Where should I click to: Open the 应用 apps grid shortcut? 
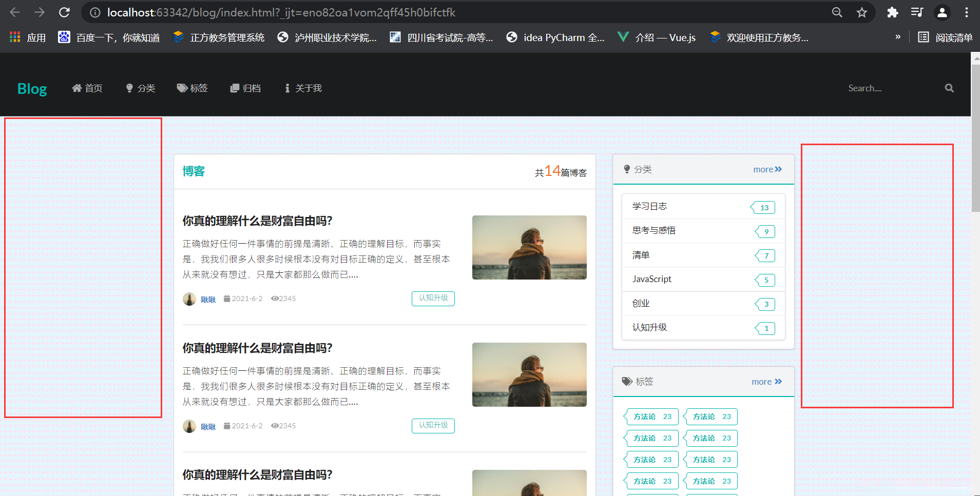(28, 37)
